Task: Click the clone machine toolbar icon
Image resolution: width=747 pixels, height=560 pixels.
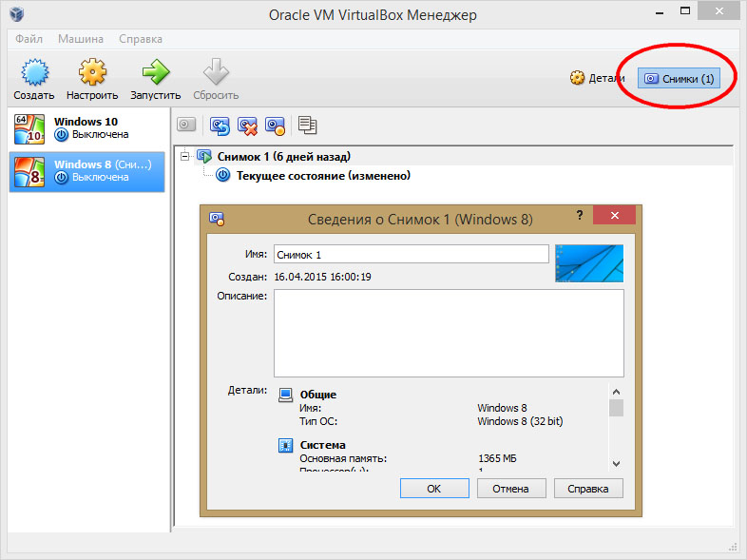Action: tap(307, 125)
